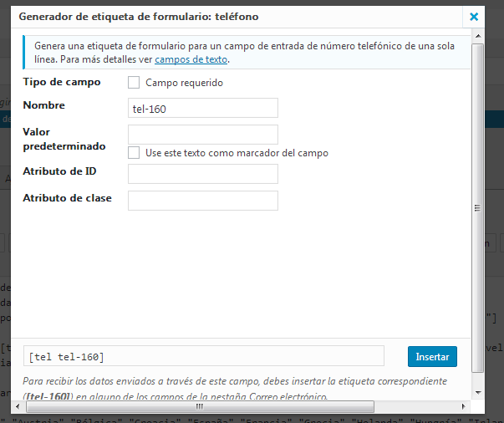The width and height of the screenshot is (504, 423).
Task: Click the Atributo de clase input
Action: 203,201
